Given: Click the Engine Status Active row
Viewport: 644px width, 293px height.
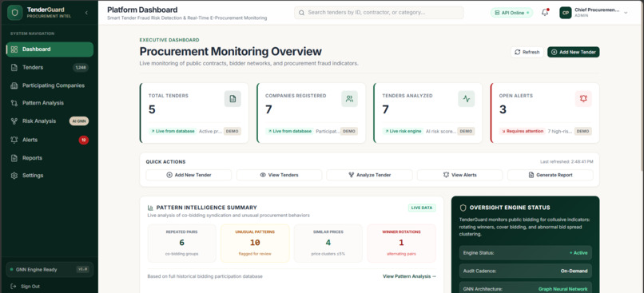Looking at the screenshot, I should (525, 253).
